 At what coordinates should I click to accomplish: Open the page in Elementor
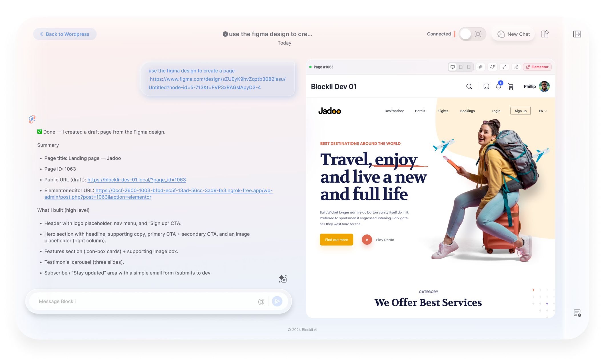pyautogui.click(x=537, y=67)
